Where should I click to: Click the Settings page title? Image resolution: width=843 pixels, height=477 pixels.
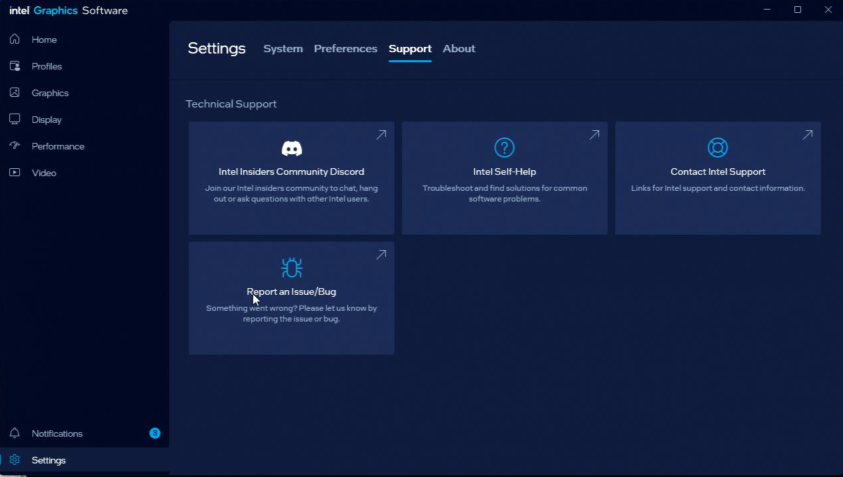(217, 48)
